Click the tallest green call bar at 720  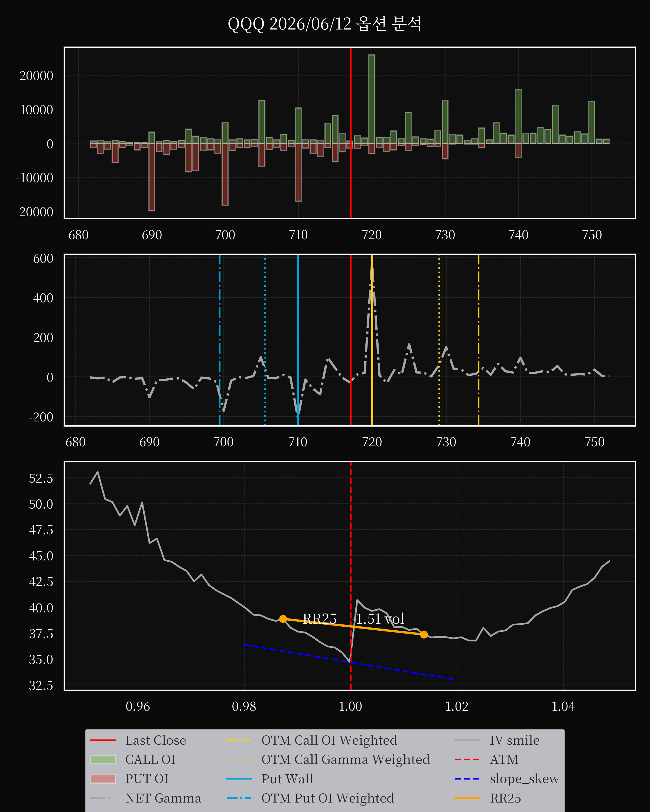[x=372, y=99]
